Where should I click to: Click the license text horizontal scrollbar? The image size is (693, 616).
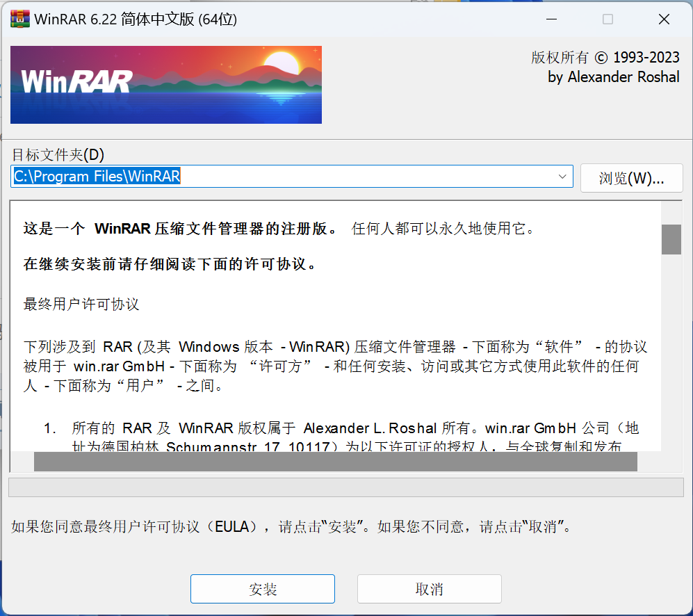(336, 461)
